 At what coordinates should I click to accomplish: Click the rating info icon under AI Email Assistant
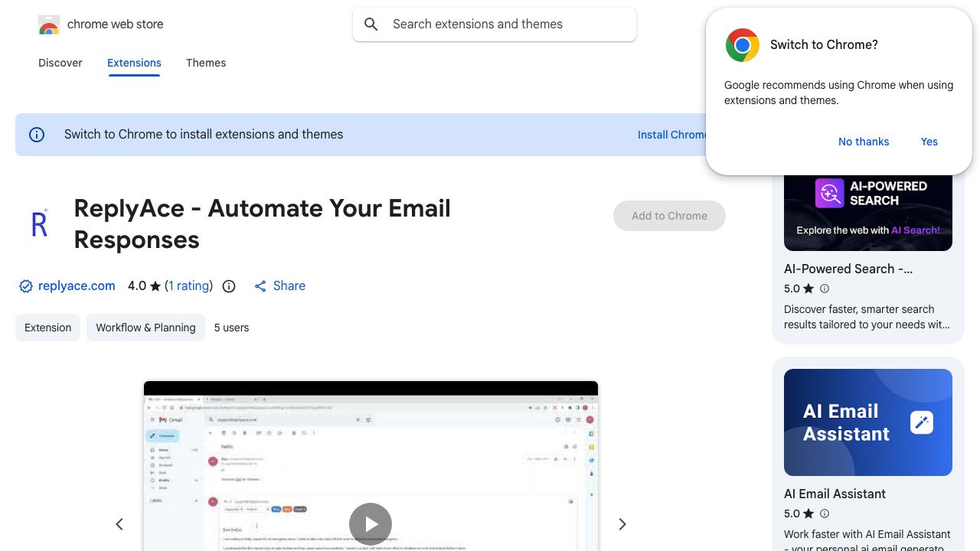(x=825, y=514)
